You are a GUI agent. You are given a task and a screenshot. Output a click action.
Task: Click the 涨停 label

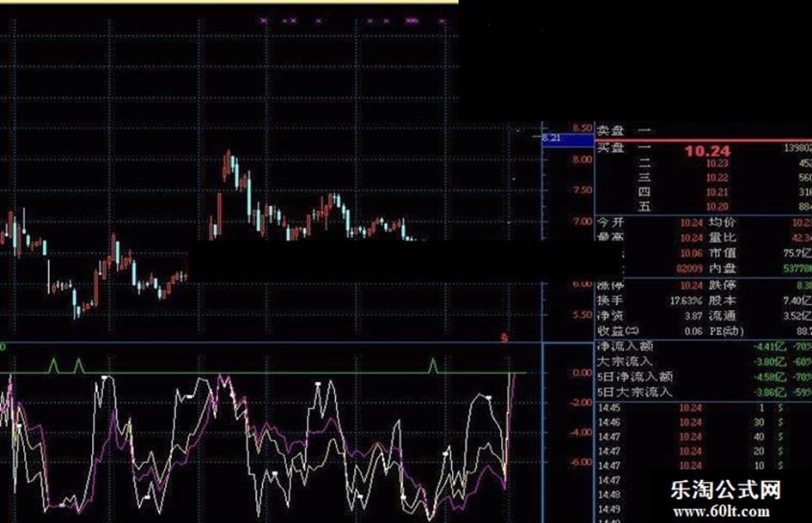611,285
